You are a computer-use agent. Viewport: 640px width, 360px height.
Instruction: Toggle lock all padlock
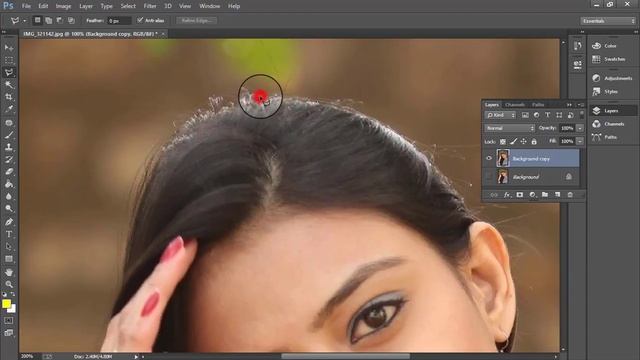click(x=534, y=141)
